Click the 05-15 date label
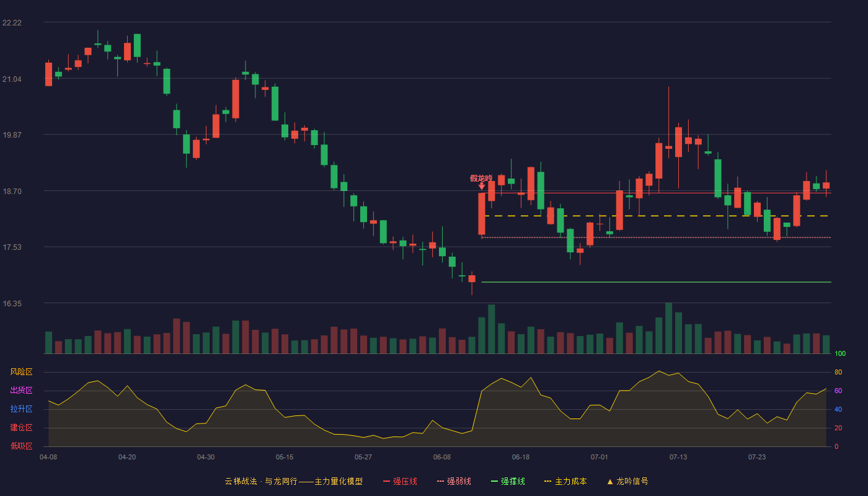This screenshot has height=496, width=868. coord(285,457)
